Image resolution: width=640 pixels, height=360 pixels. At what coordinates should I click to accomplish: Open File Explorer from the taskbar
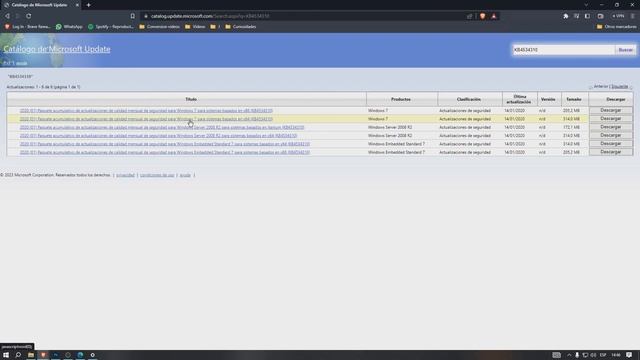(31, 355)
